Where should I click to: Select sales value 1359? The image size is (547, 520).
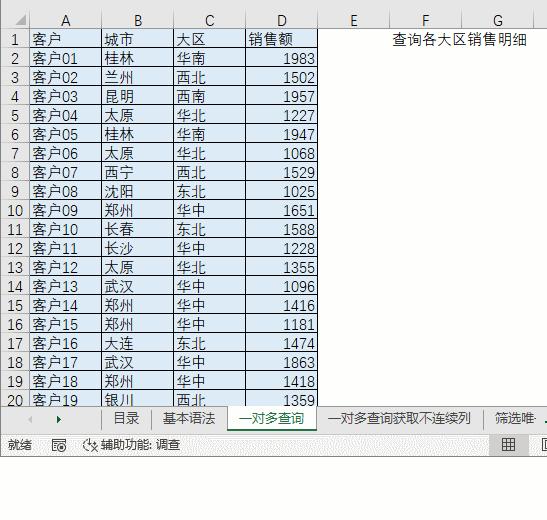(282, 399)
